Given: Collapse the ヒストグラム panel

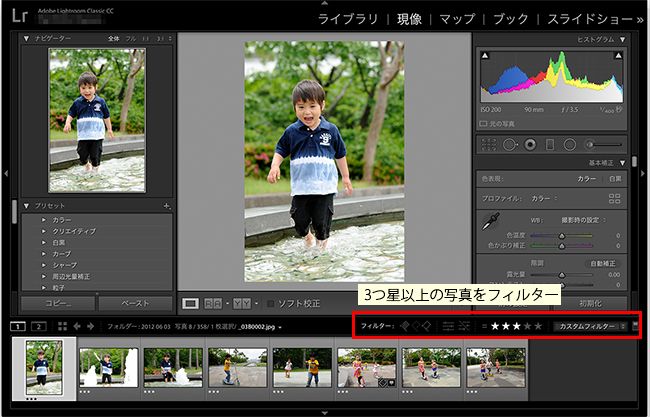Looking at the screenshot, I should [x=623, y=40].
